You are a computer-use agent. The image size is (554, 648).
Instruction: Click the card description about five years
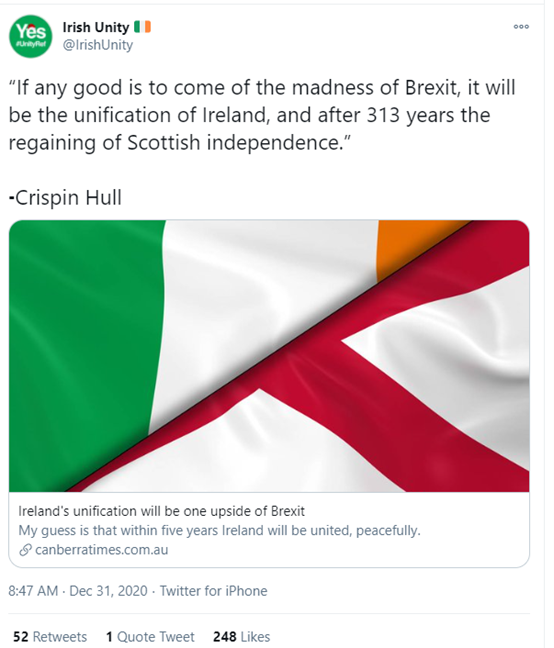point(219,530)
